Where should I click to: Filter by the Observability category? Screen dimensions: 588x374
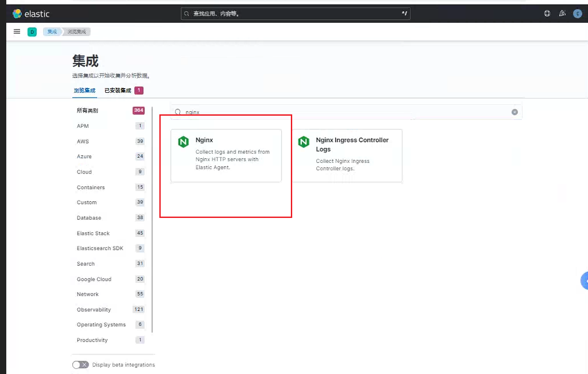(110, 309)
